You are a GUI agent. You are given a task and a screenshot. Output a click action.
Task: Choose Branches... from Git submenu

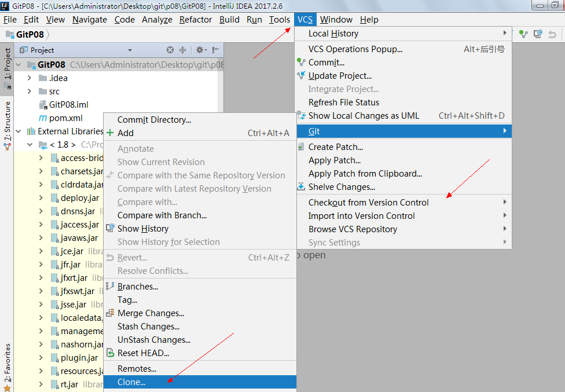(x=138, y=287)
